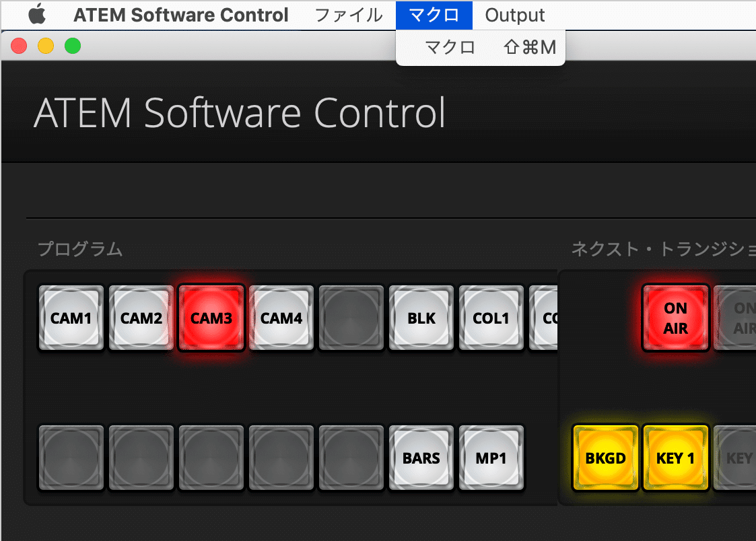The width and height of the screenshot is (756, 541).
Task: Select MP1 media player source
Action: tap(491, 458)
